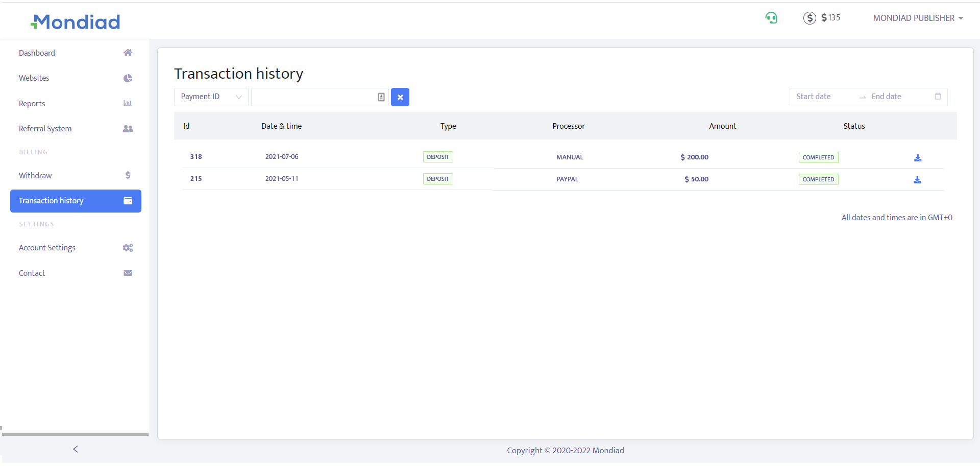The height and width of the screenshot is (468, 980).
Task: Download receipt for transaction 318
Action: tap(917, 158)
